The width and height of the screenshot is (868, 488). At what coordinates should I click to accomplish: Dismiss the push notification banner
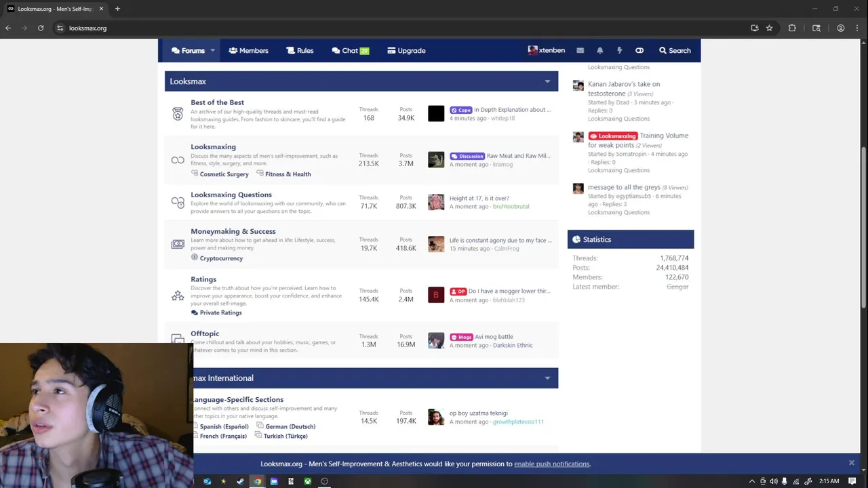click(x=851, y=463)
